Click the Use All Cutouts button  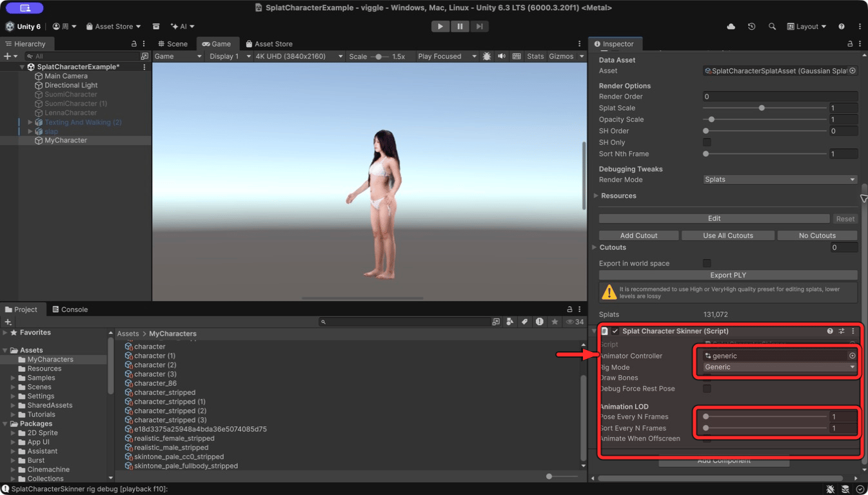pyautogui.click(x=728, y=235)
